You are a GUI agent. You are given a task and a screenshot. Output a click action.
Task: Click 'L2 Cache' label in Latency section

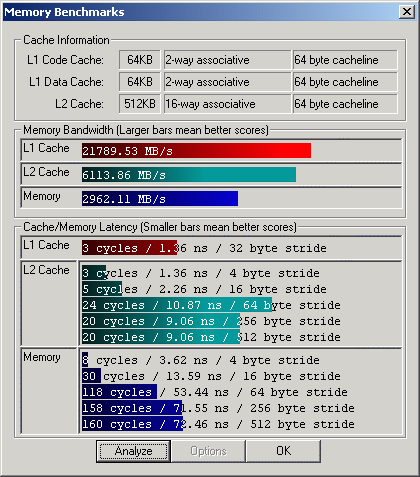coord(46,270)
